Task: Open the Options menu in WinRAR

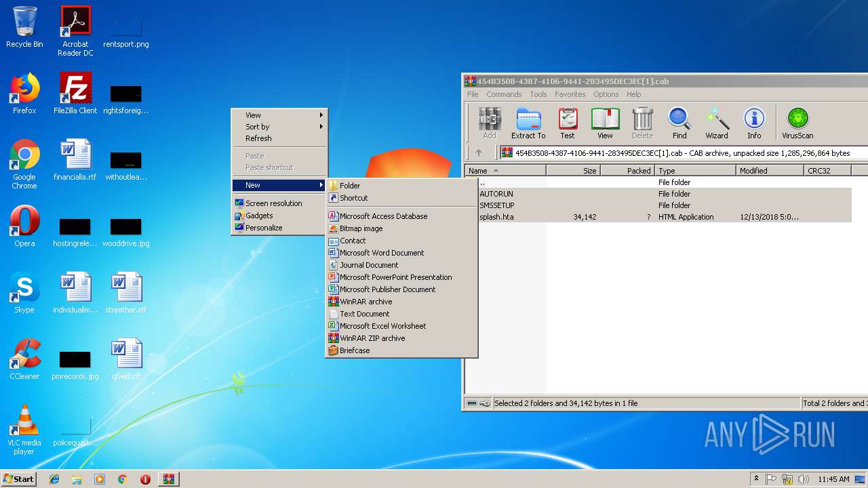Action: point(606,94)
